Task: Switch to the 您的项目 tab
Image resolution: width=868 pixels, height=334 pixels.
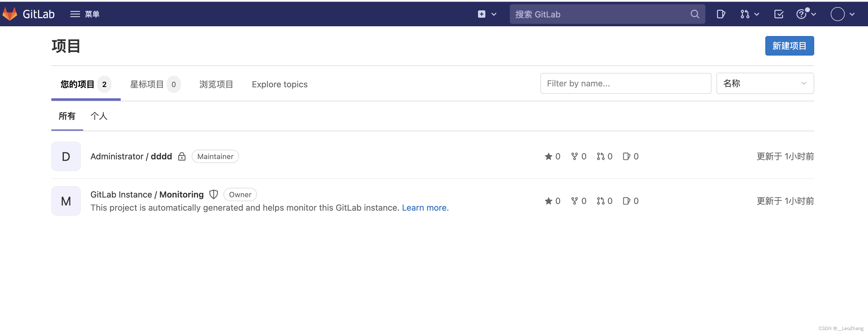Action: click(x=86, y=84)
